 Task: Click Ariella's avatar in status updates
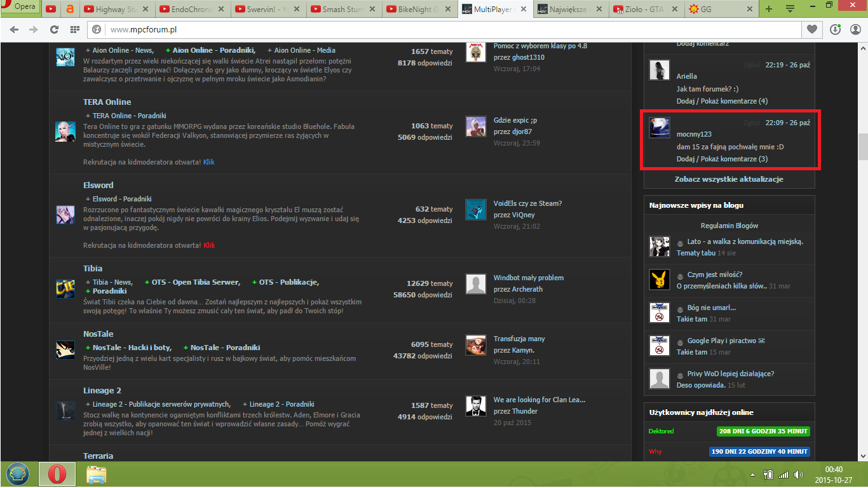pos(660,70)
